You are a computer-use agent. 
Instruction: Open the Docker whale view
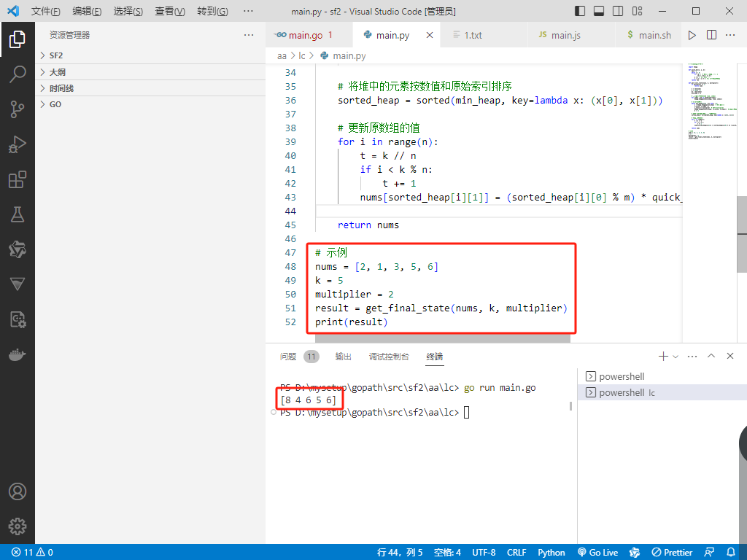pyautogui.click(x=18, y=355)
